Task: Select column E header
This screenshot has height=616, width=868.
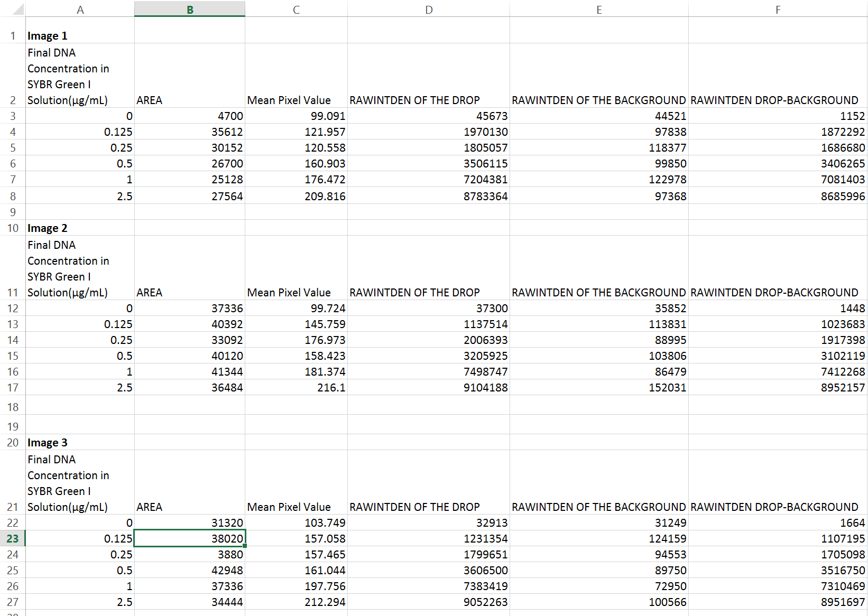Action: point(599,10)
